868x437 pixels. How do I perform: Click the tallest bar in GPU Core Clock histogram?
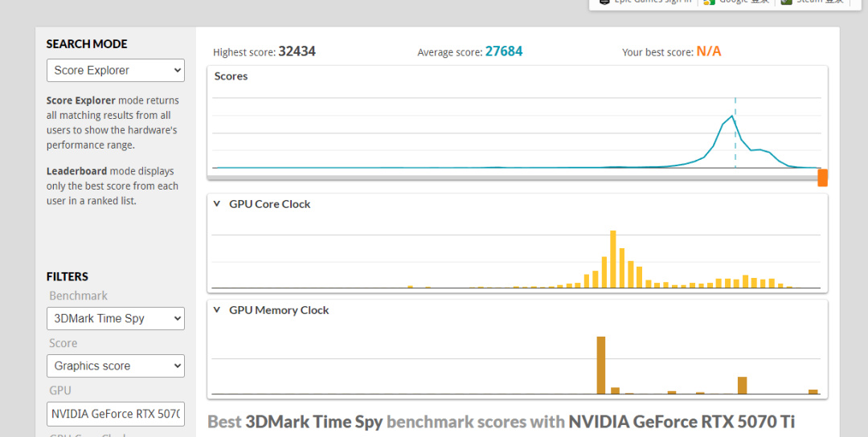612,259
